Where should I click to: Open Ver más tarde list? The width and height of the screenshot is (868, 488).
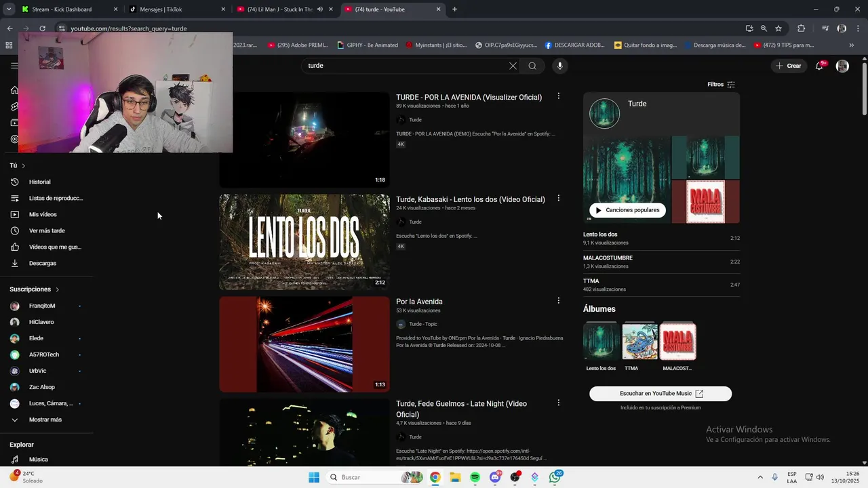[46, 230]
